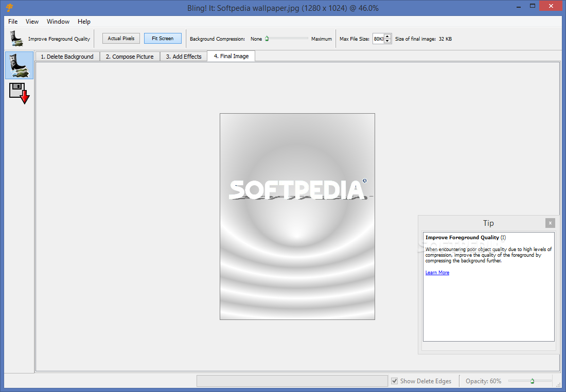Click the Fit Screen button
The width and height of the screenshot is (566, 392).
coord(163,38)
